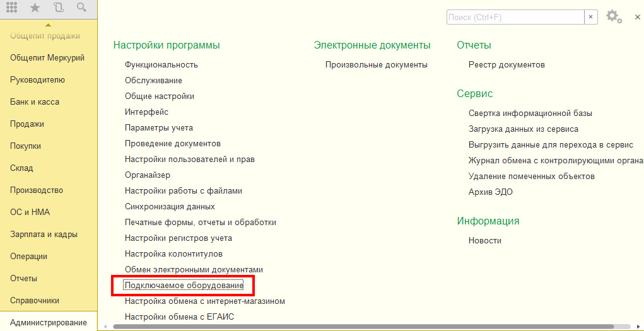Open Обмен электронными документами
Viewport: 644px width, 331px height.
194,270
